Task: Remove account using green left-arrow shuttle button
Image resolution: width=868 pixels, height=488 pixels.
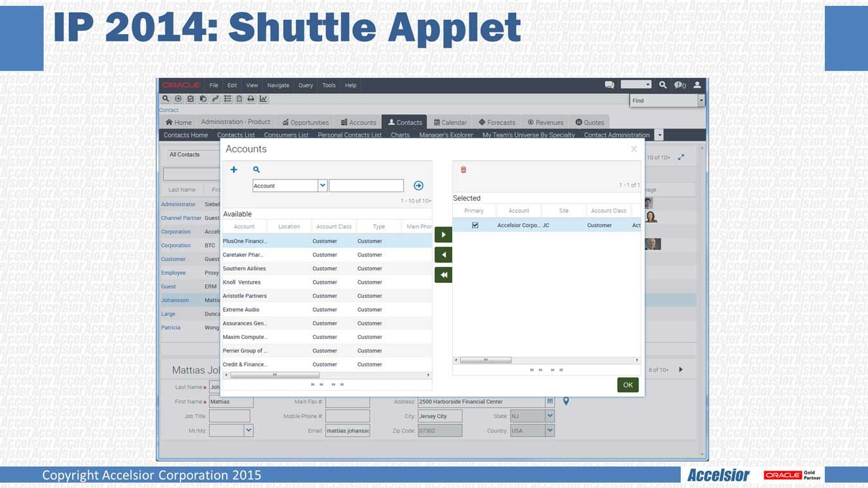Action: [443, 255]
